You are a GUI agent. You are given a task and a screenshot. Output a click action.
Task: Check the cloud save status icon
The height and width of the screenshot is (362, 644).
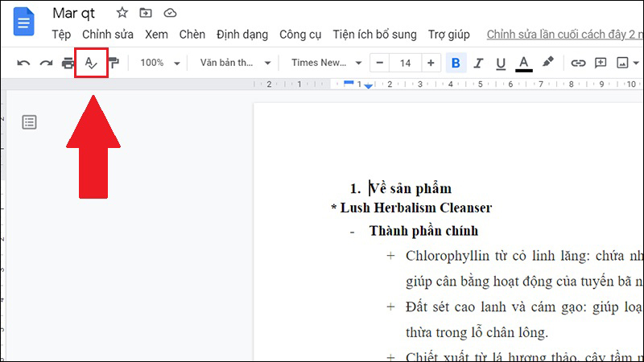(170, 13)
